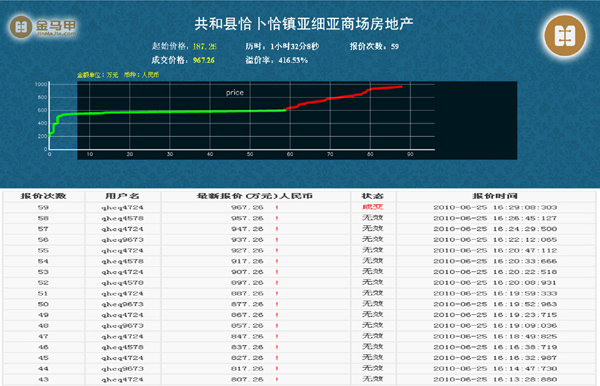This screenshot has width=600, height=386.
Task: Click the 用户名 column header
Action: [122, 196]
